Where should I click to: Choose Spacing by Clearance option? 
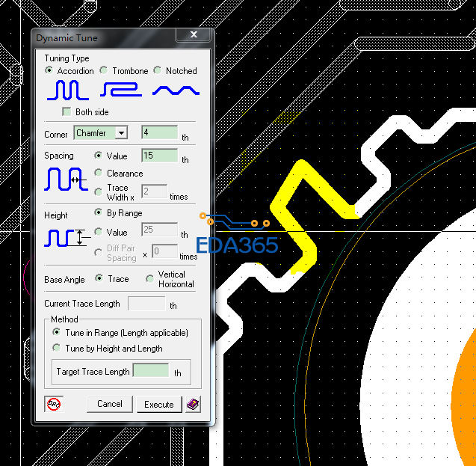point(98,173)
